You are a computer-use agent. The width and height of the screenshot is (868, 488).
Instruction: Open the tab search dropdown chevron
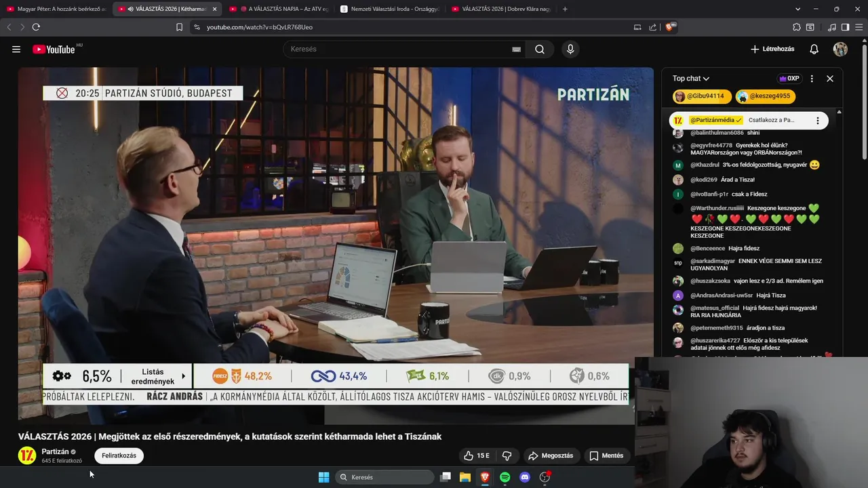click(x=798, y=9)
